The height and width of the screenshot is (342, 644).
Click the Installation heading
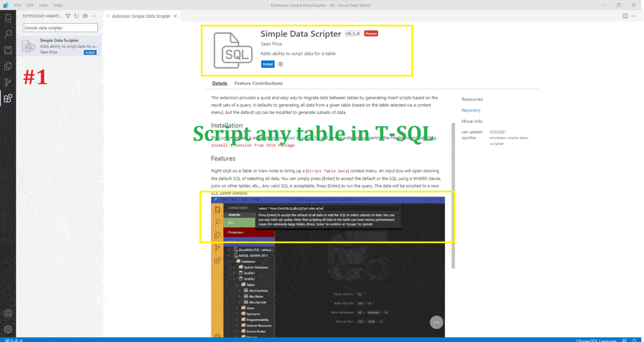pos(227,126)
